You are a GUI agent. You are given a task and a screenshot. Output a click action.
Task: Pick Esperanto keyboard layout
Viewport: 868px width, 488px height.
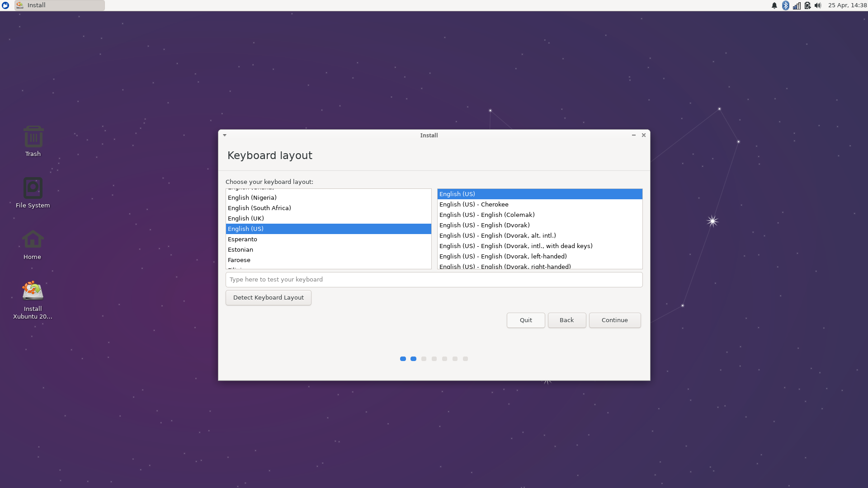(x=328, y=239)
